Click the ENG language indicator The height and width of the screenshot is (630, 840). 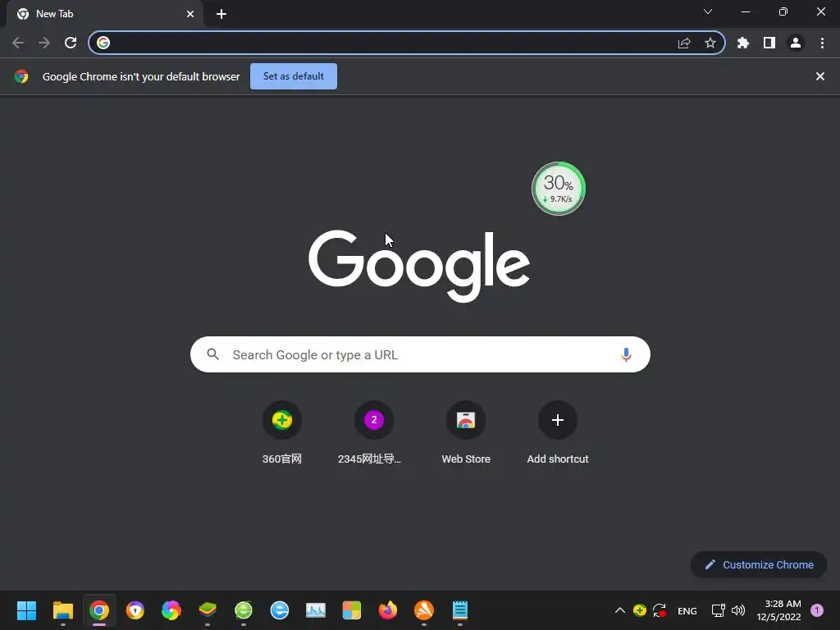tap(687, 610)
